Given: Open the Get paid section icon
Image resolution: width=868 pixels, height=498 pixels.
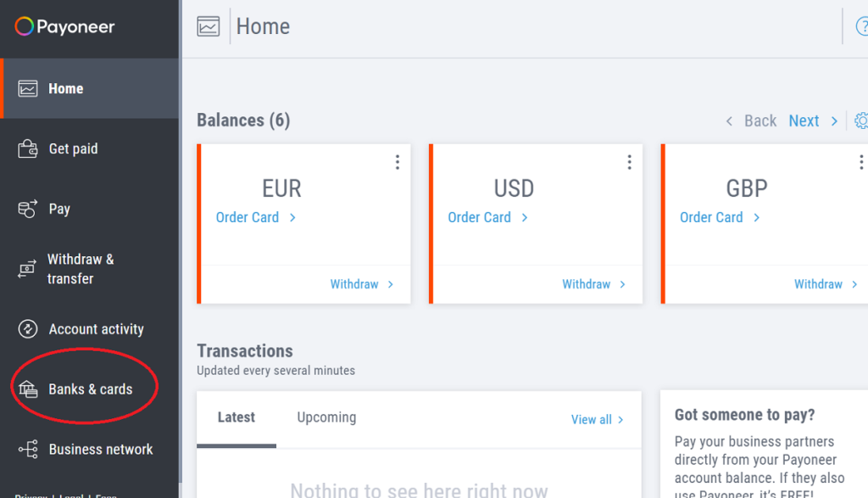Looking at the screenshot, I should (x=26, y=148).
